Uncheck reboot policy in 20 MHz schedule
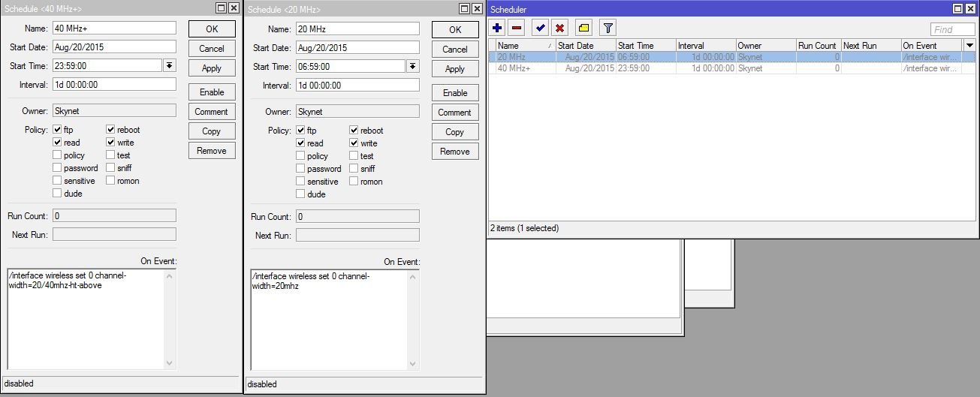The height and width of the screenshot is (397, 980). (354, 131)
